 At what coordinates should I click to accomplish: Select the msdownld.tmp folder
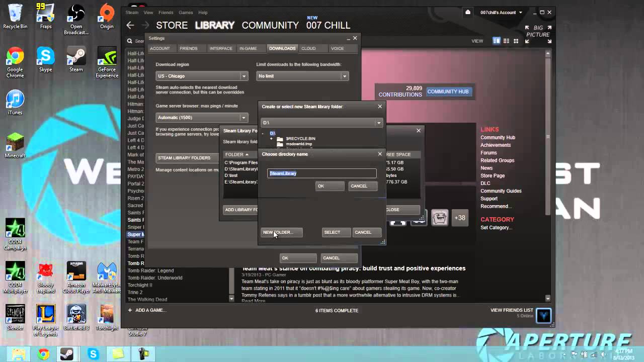tap(299, 144)
